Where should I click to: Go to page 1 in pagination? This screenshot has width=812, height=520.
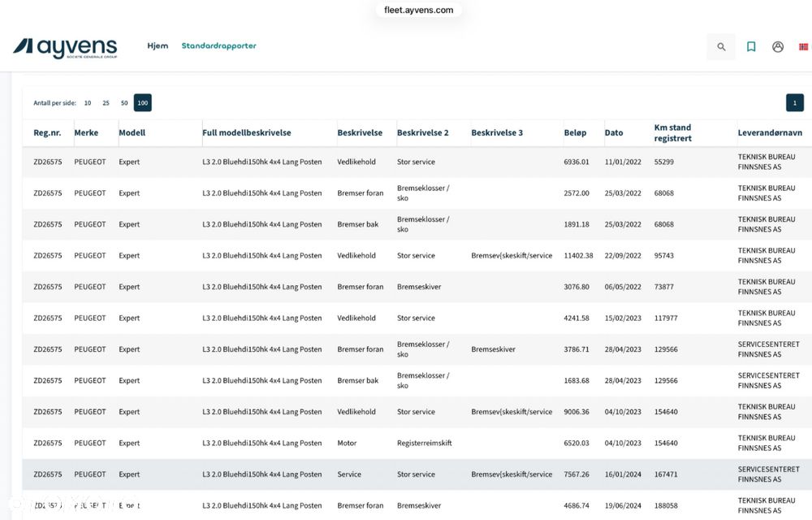pos(794,102)
